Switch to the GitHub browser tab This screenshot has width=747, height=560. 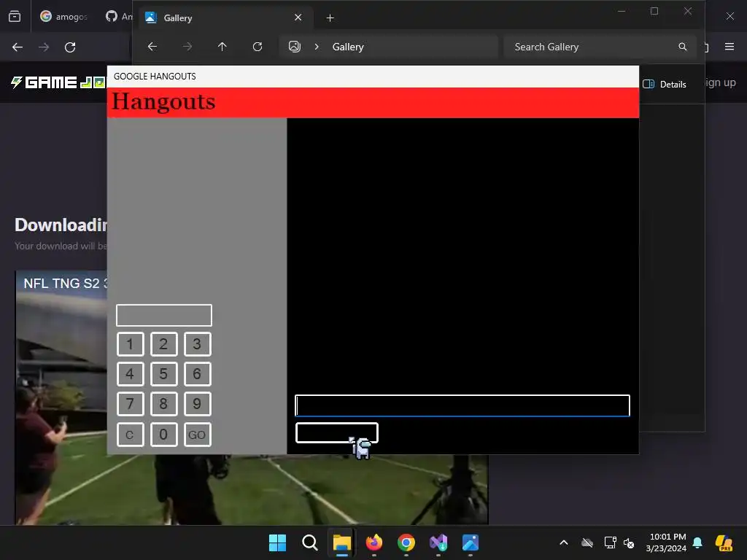(x=118, y=17)
